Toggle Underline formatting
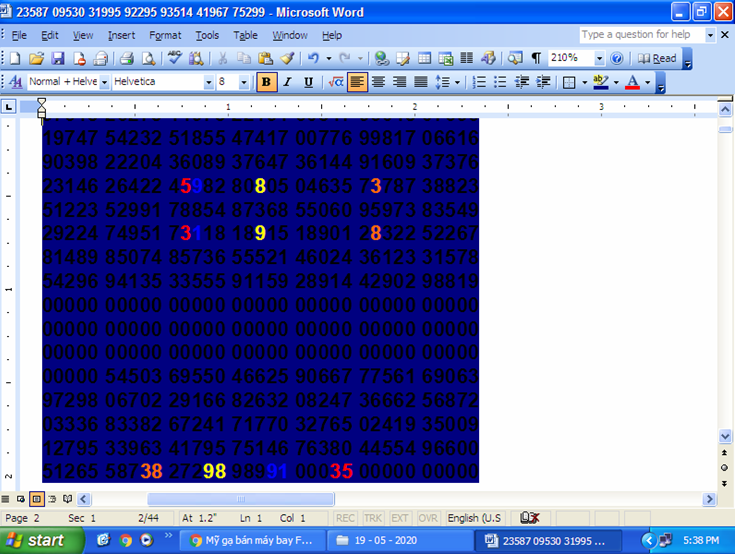Image resolution: width=737 pixels, height=555 pixels. click(308, 82)
